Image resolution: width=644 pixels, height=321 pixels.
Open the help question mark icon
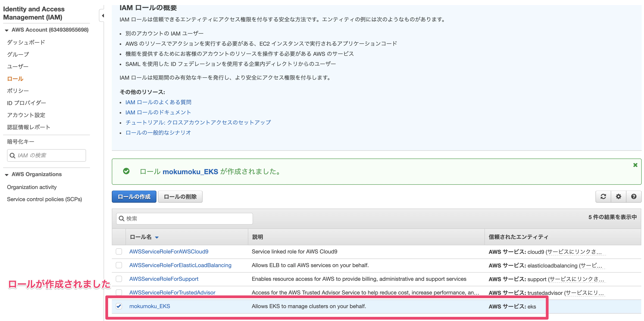(633, 196)
